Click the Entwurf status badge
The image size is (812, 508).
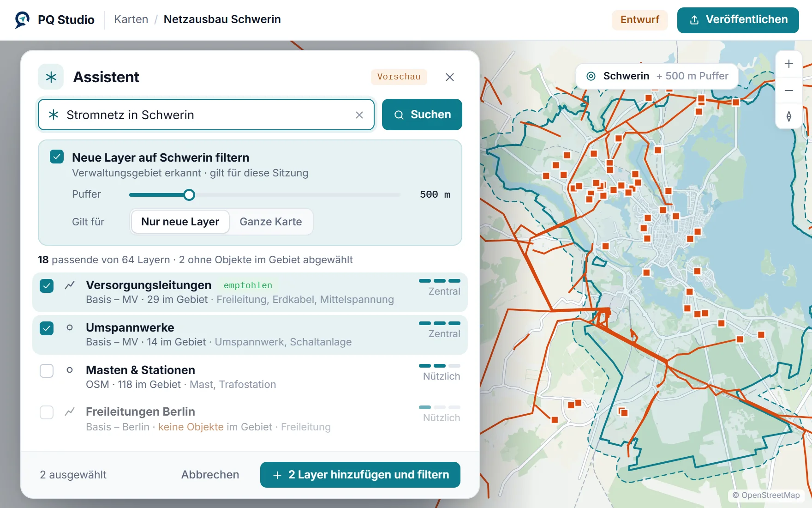(640, 20)
